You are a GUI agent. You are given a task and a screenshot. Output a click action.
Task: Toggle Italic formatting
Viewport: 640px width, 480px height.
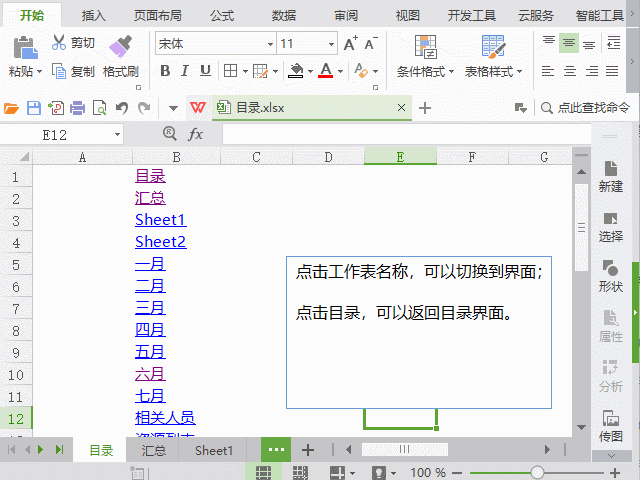coord(185,71)
